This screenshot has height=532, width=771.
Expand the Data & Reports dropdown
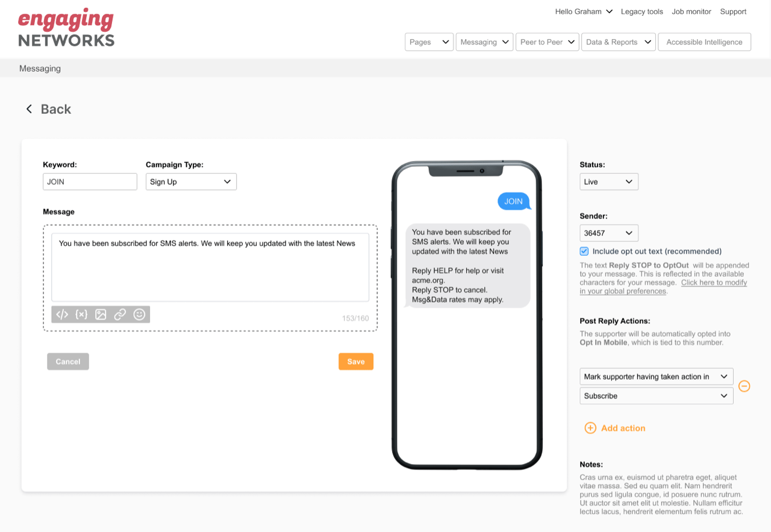[618, 42]
